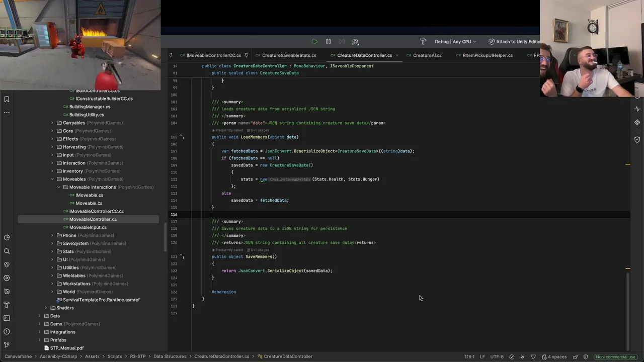
Task: Click the Data Structures breadcrumb
Action: coord(170,356)
